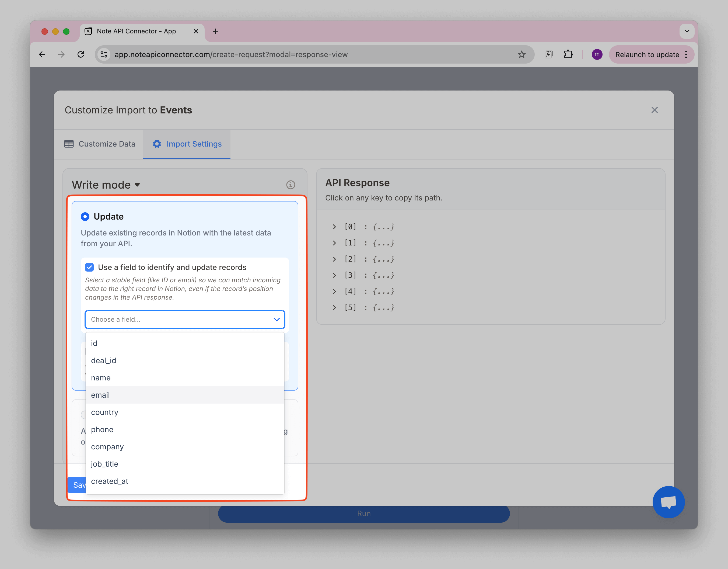Open the browser extensions puzzle icon

(x=568, y=54)
